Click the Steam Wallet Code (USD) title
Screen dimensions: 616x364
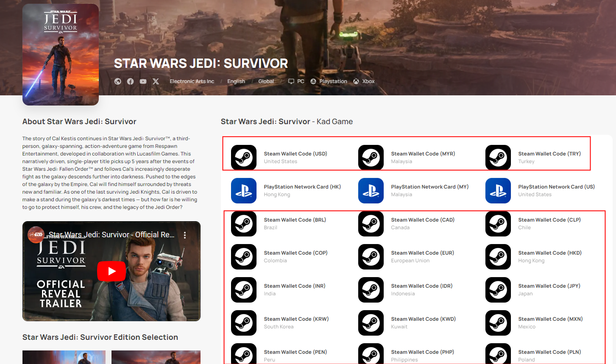click(x=295, y=154)
